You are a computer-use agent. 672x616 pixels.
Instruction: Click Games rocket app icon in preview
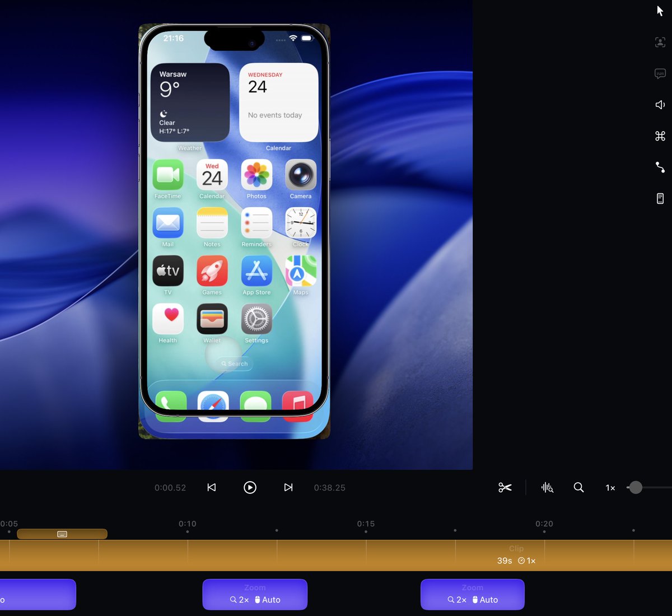click(212, 271)
